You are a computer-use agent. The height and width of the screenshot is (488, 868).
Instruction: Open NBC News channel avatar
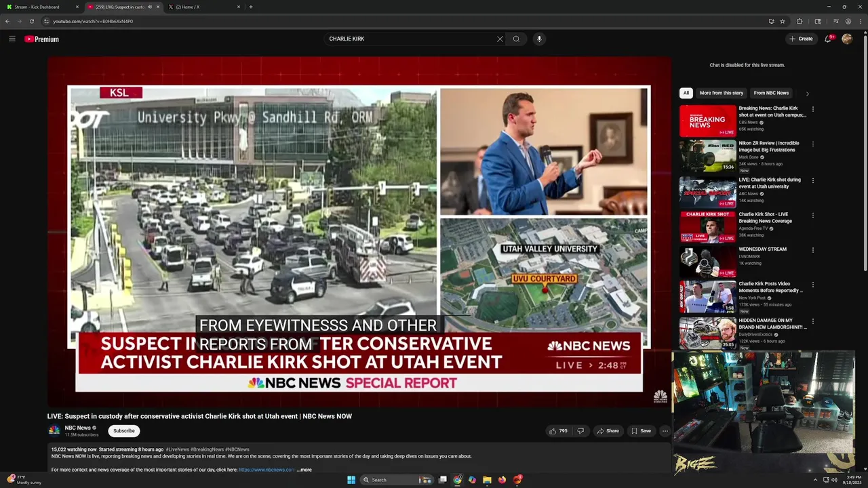point(54,430)
